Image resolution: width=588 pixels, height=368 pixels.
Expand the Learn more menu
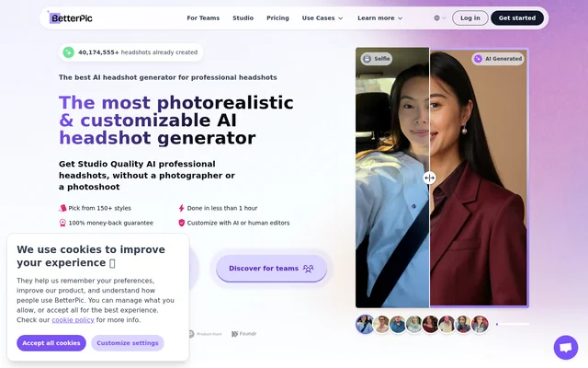pos(379,18)
